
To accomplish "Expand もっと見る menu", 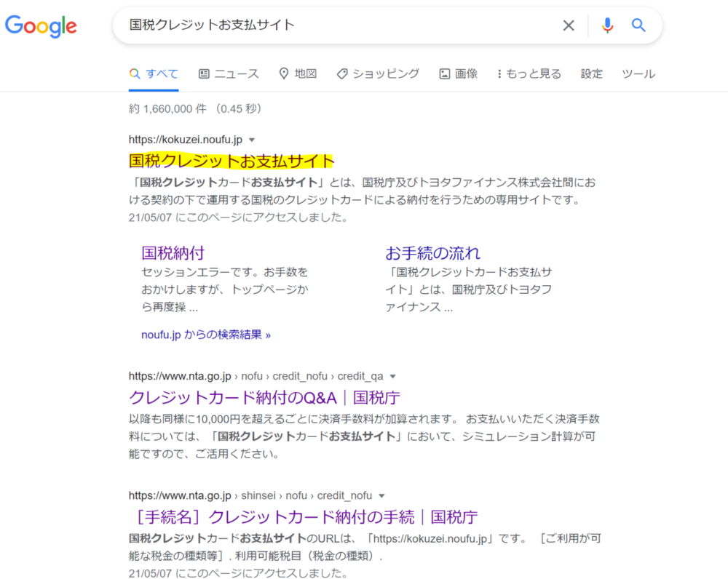I will point(529,73).
